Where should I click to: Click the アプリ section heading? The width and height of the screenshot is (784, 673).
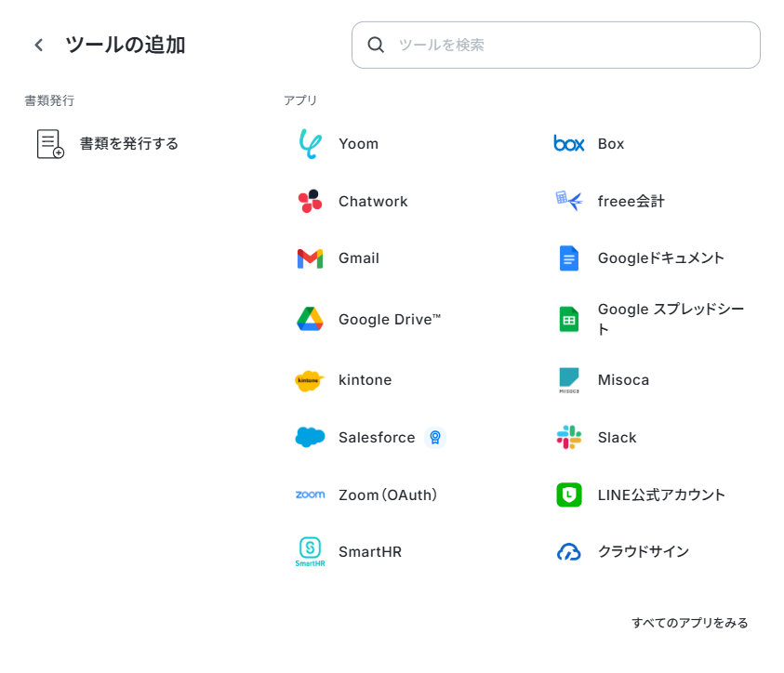[x=300, y=100]
